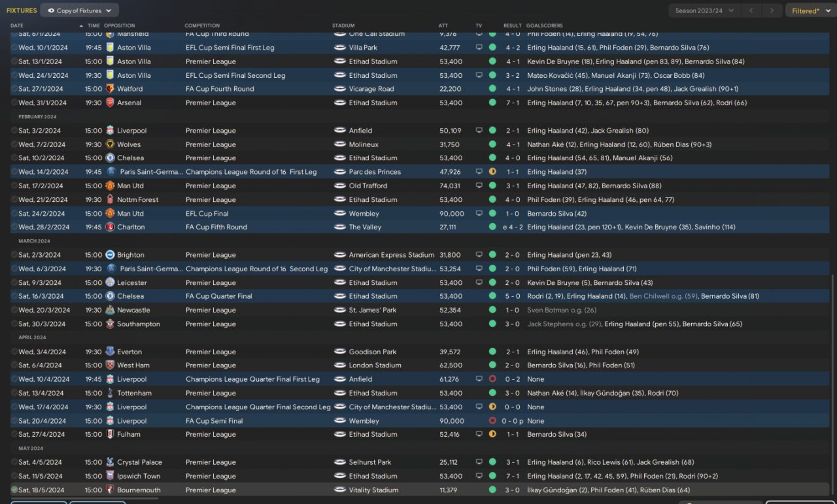Sort by the Result column header
The width and height of the screenshot is (837, 504).
pos(513,25)
